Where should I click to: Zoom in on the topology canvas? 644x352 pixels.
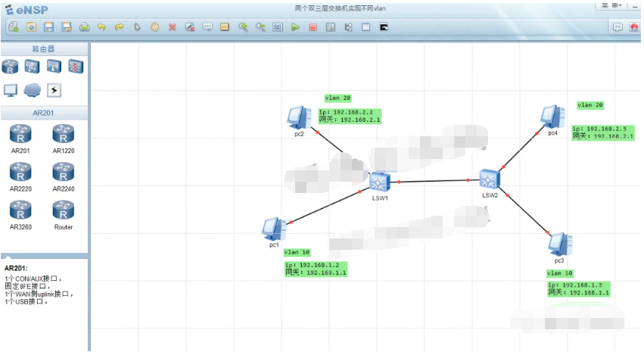point(243,27)
